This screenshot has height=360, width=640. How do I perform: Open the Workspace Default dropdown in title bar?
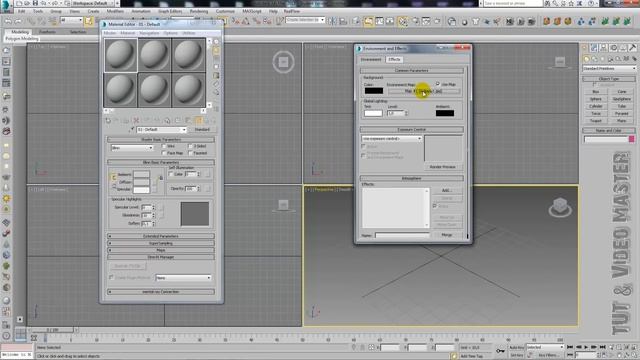pyautogui.click(x=93, y=3)
